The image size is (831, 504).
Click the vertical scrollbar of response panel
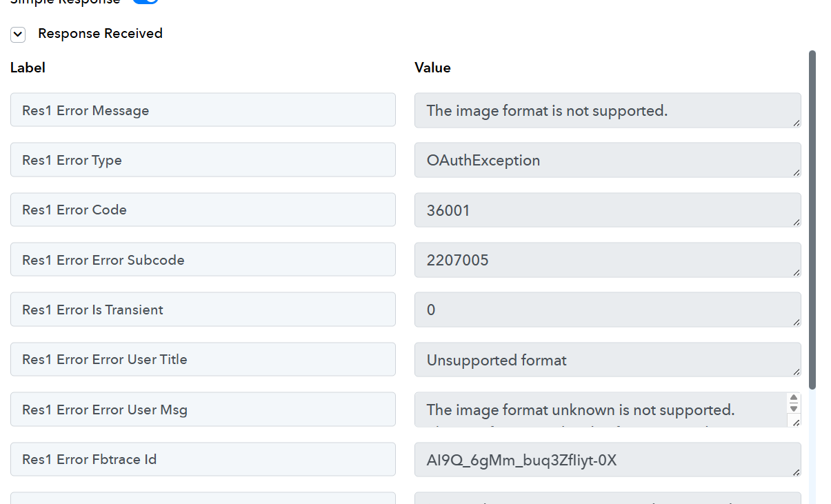click(812, 219)
